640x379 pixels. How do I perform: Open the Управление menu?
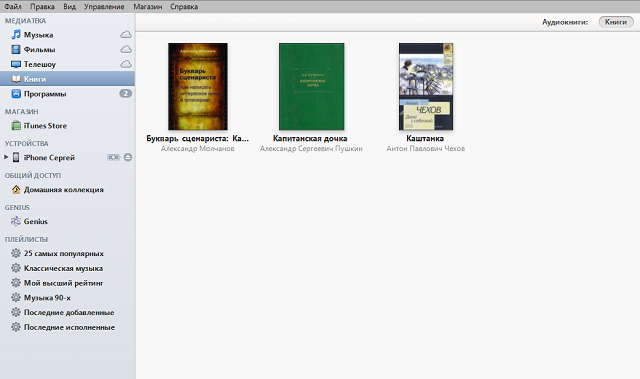coord(104,7)
